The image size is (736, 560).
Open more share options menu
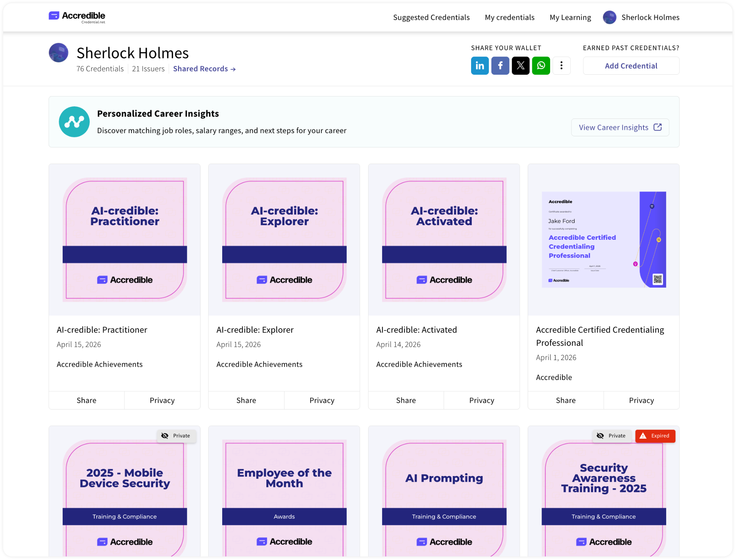(561, 66)
